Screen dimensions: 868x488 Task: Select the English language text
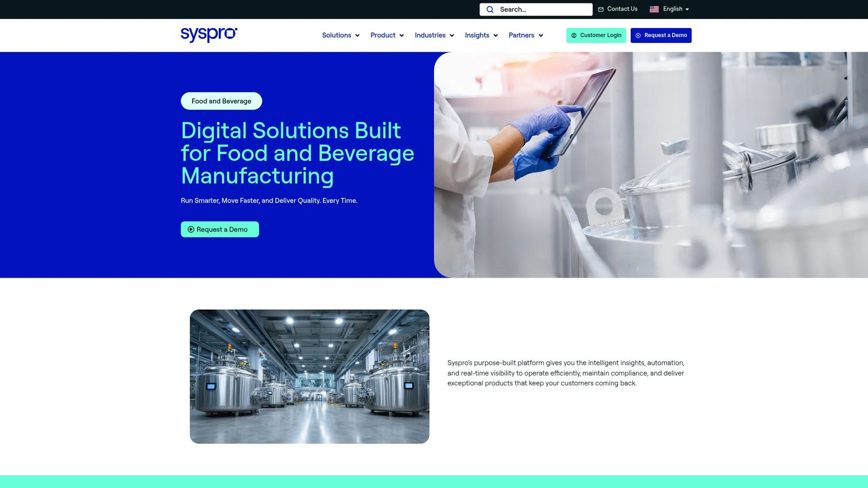click(x=672, y=9)
